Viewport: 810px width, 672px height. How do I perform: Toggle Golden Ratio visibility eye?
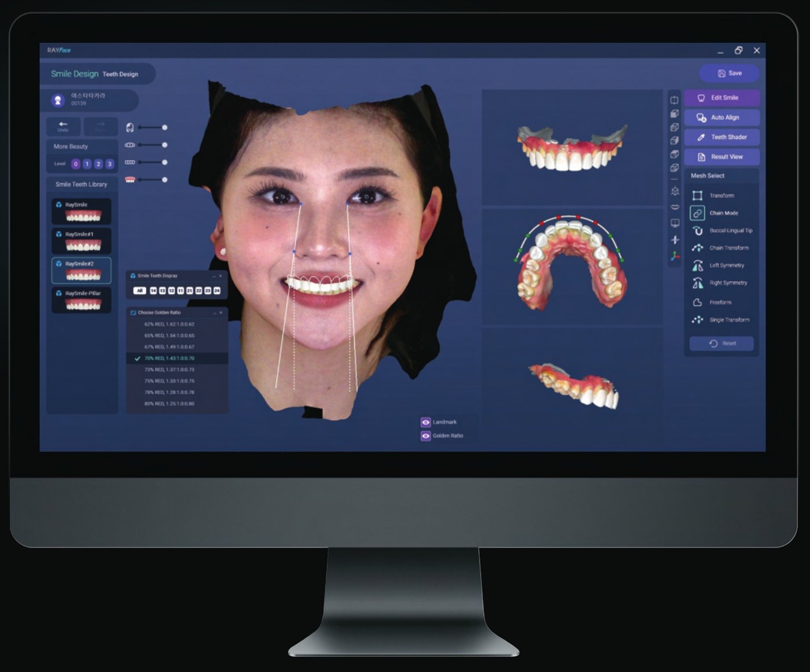pyautogui.click(x=426, y=435)
